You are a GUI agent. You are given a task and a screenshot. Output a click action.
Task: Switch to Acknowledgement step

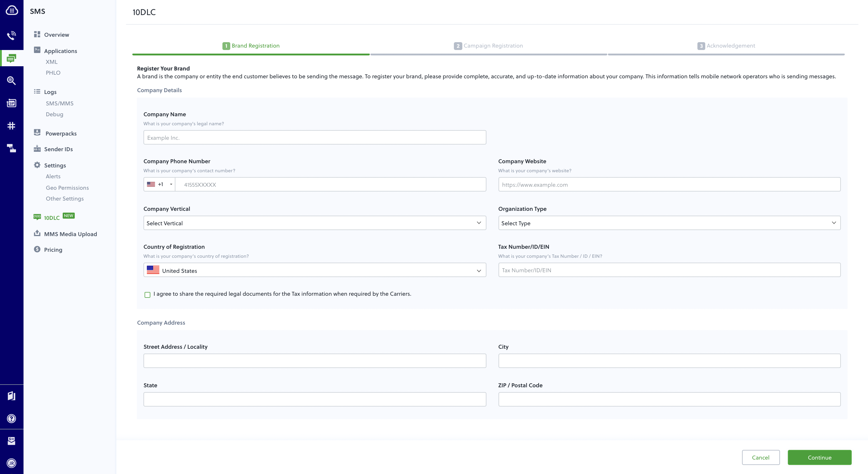(x=726, y=46)
